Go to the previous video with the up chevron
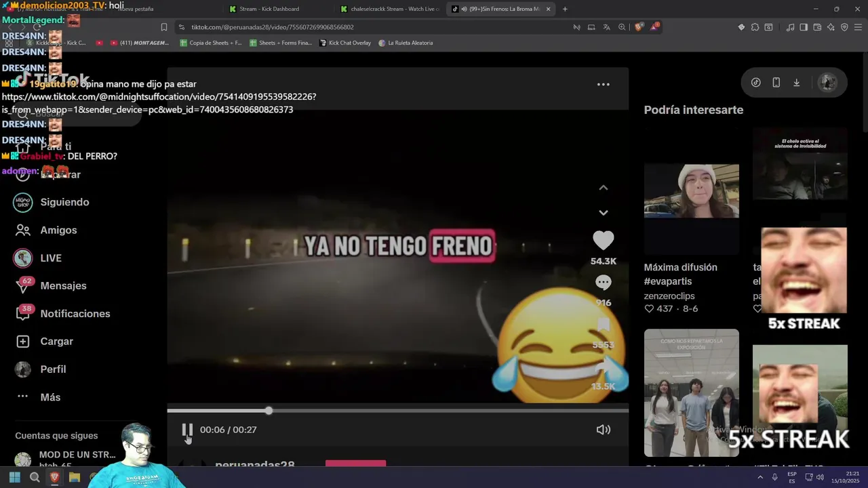868x488 pixels. (x=603, y=188)
